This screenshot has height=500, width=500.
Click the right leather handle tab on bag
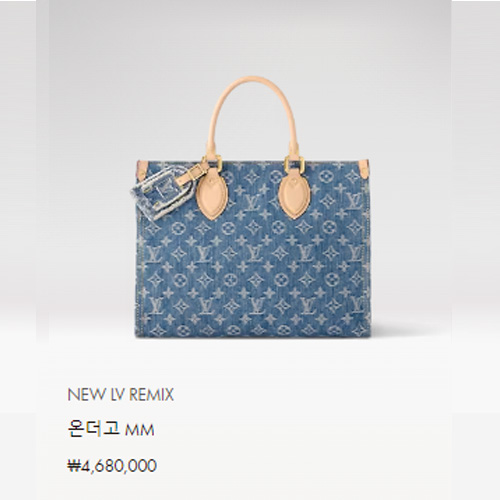coord(295,193)
